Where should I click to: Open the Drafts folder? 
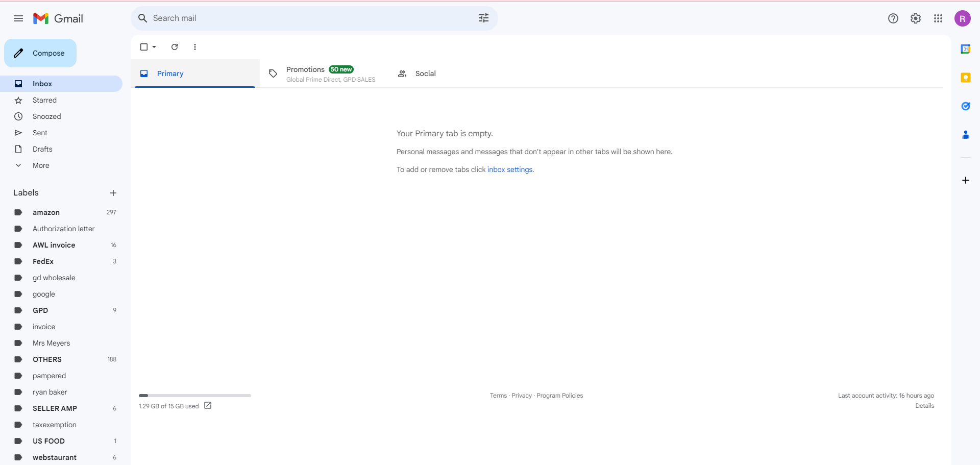point(61,149)
